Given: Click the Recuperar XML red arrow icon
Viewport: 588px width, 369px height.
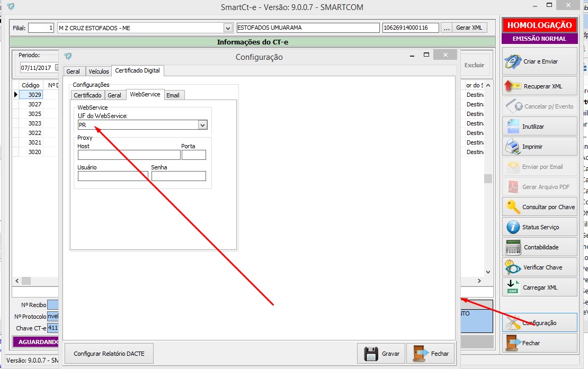Looking at the screenshot, I should coord(513,86).
